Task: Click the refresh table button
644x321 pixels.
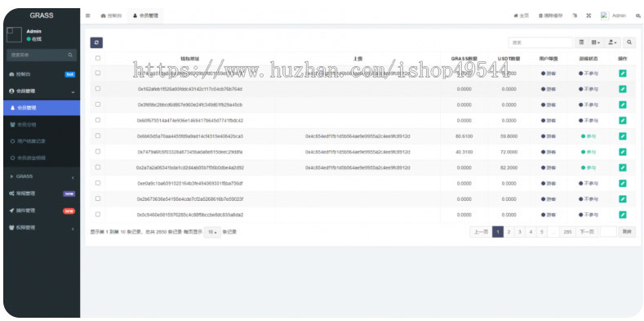Action: (96, 42)
